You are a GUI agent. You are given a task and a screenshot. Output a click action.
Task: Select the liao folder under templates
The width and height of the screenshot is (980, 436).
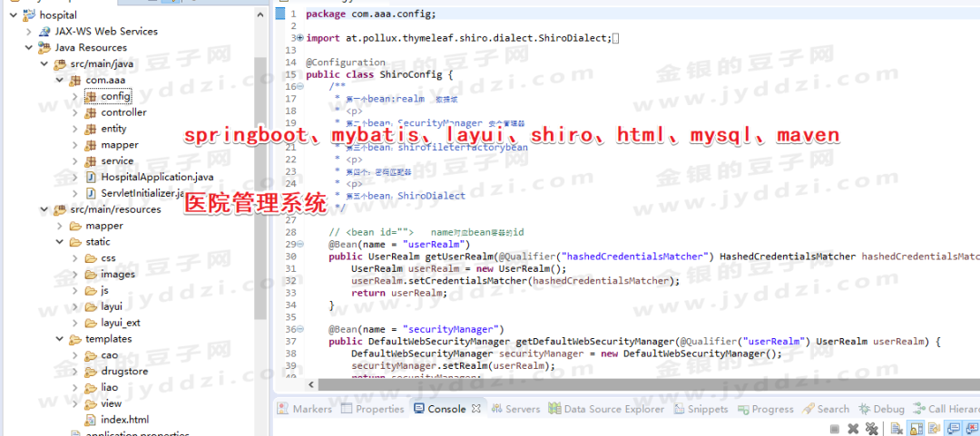tap(102, 388)
